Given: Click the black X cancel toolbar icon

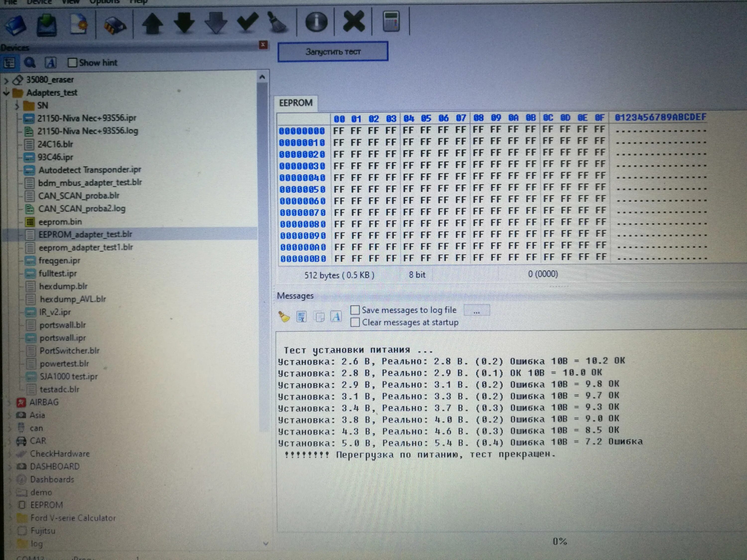Looking at the screenshot, I should pos(353,22).
